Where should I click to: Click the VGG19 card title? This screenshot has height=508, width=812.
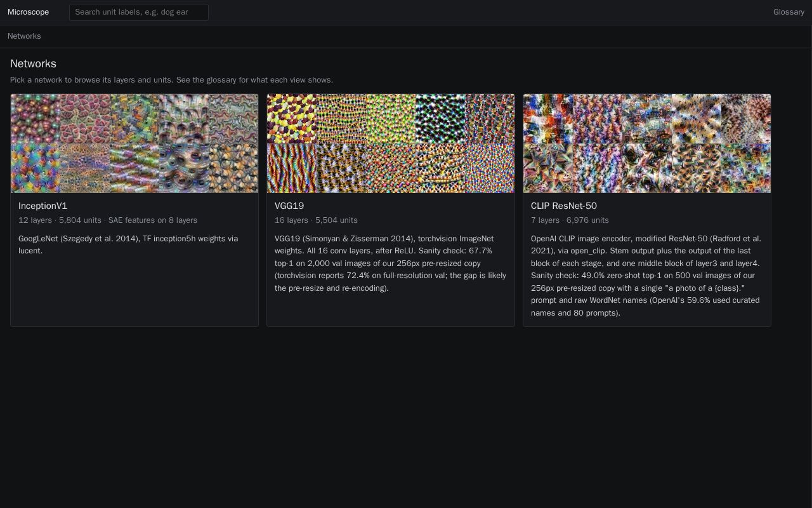(289, 206)
